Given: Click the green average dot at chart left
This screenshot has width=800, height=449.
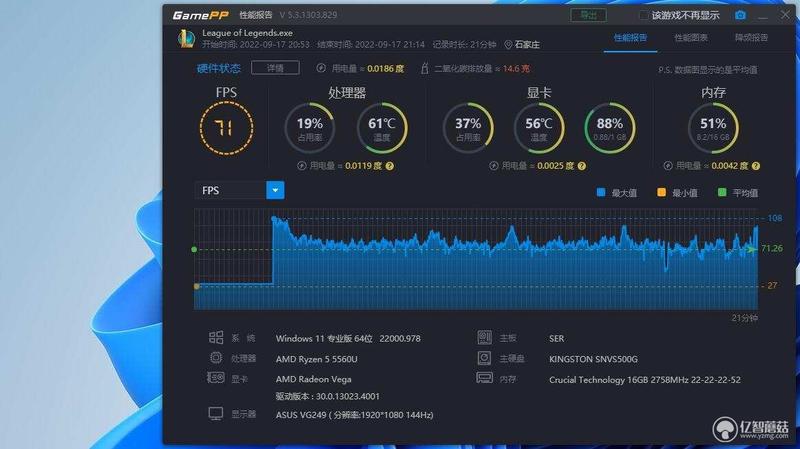Looking at the screenshot, I should pos(194,250).
